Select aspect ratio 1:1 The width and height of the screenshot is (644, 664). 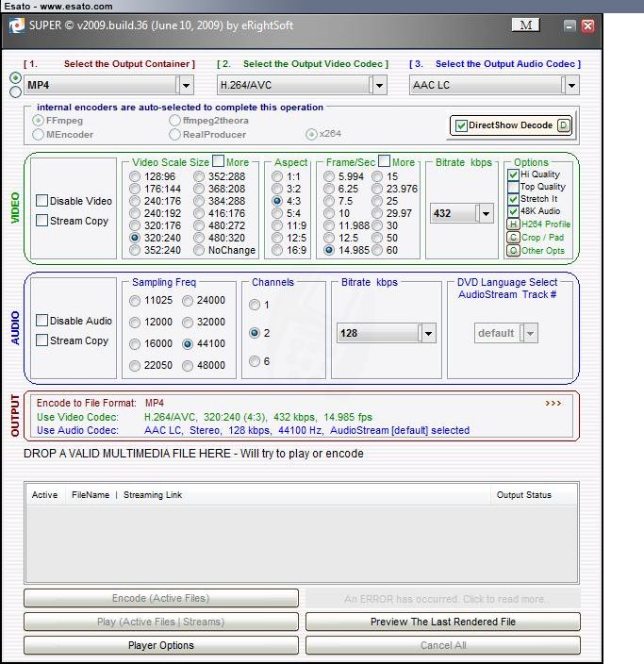click(277, 176)
